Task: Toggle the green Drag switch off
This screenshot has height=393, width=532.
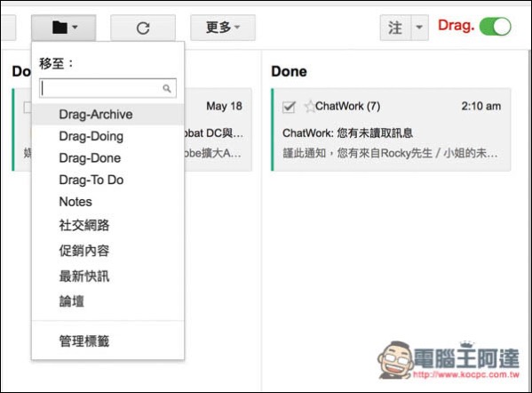Action: coord(496,27)
